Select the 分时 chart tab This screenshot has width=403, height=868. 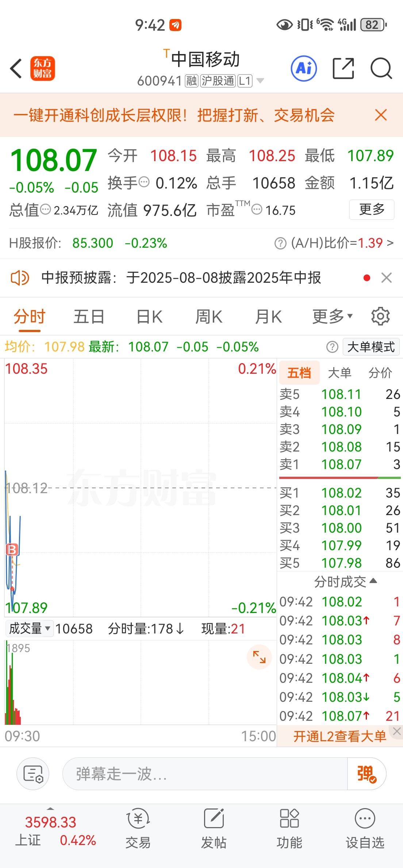click(30, 316)
